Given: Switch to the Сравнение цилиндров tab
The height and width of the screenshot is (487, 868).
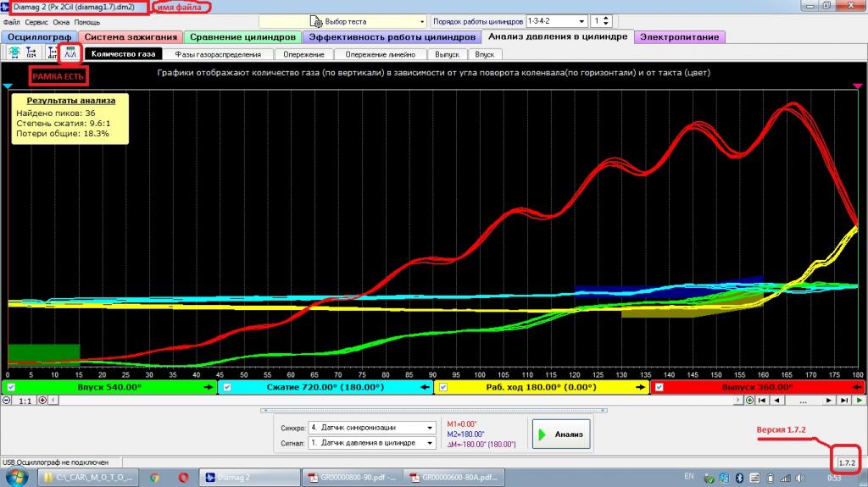Looking at the screenshot, I should 242,37.
